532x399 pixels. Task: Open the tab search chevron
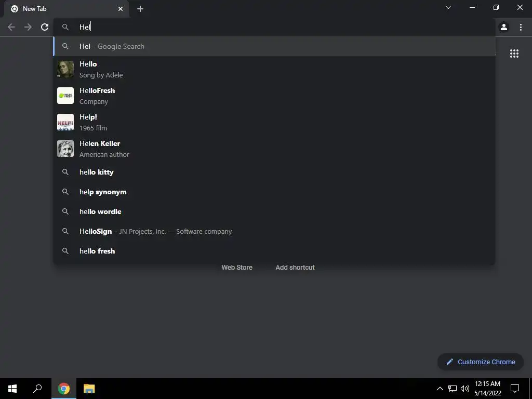tap(448, 7)
